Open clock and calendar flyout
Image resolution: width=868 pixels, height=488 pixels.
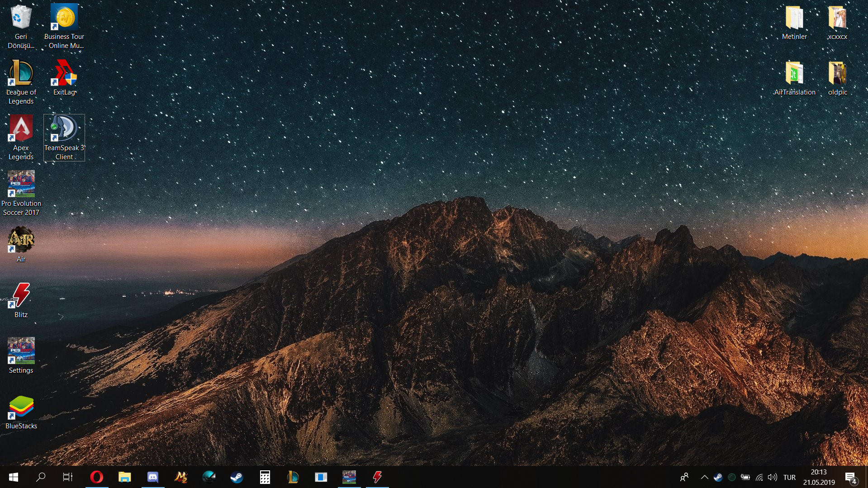pos(819,477)
